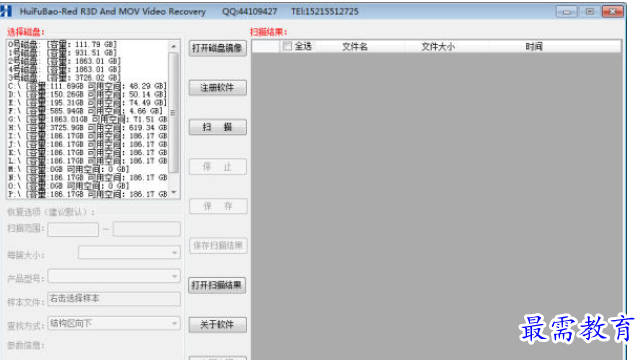Select the N:\ drive row
This screenshot has width=643, height=360.
88,178
